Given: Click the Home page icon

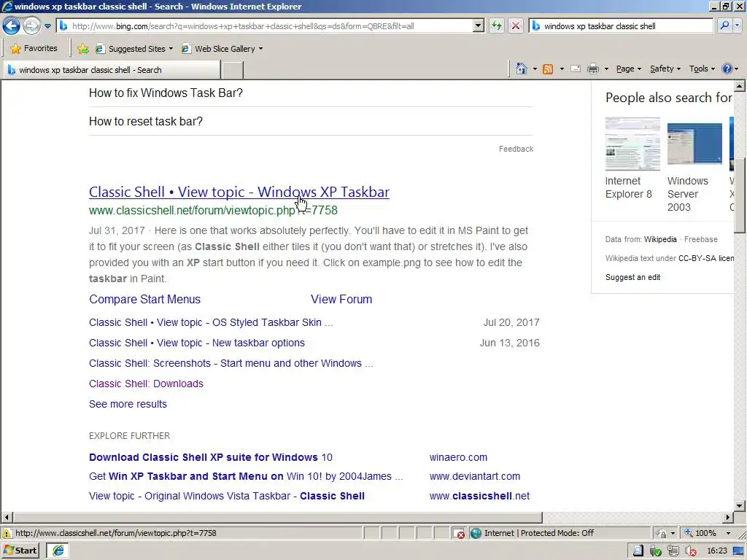Looking at the screenshot, I should coord(522,69).
